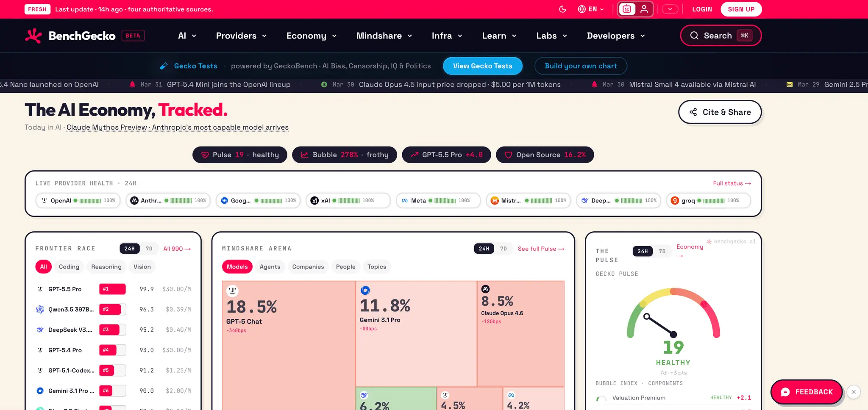Viewport: 868px width, 410px height.
Task: Expand the Learn menu
Action: pos(499,36)
